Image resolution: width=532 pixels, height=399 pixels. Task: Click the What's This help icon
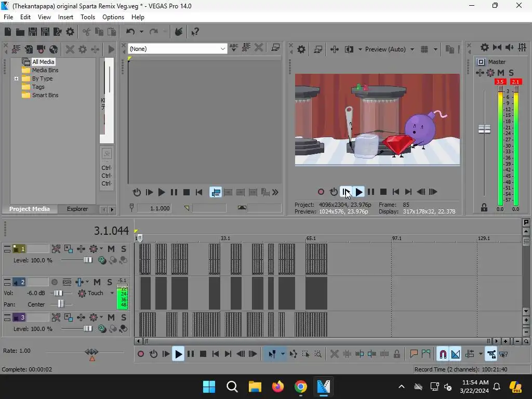(x=195, y=32)
